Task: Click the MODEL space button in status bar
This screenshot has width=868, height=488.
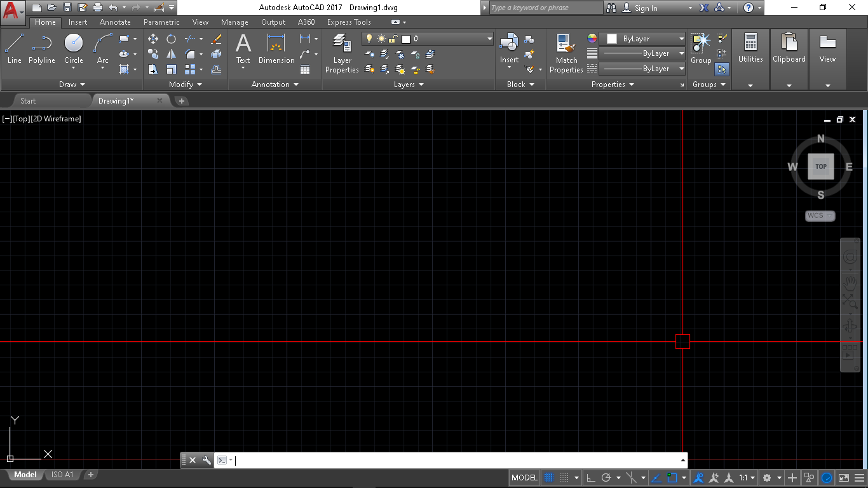Action: (524, 478)
